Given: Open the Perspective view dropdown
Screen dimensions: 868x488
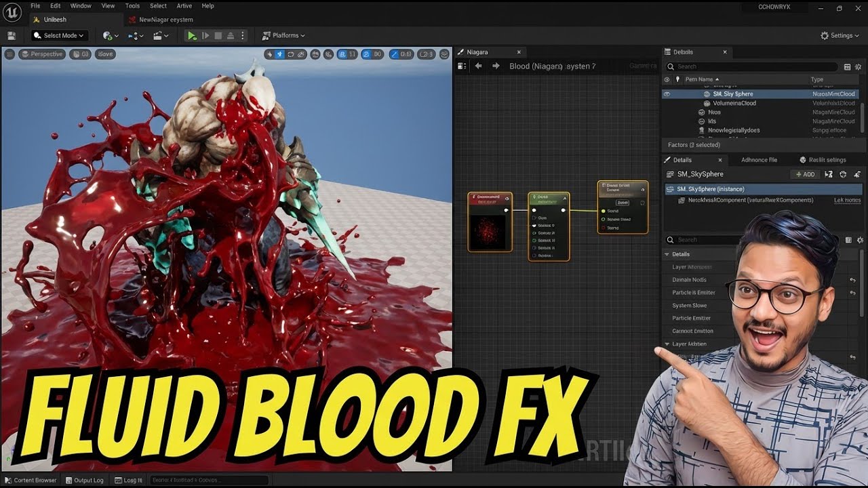Looking at the screenshot, I should click(42, 54).
